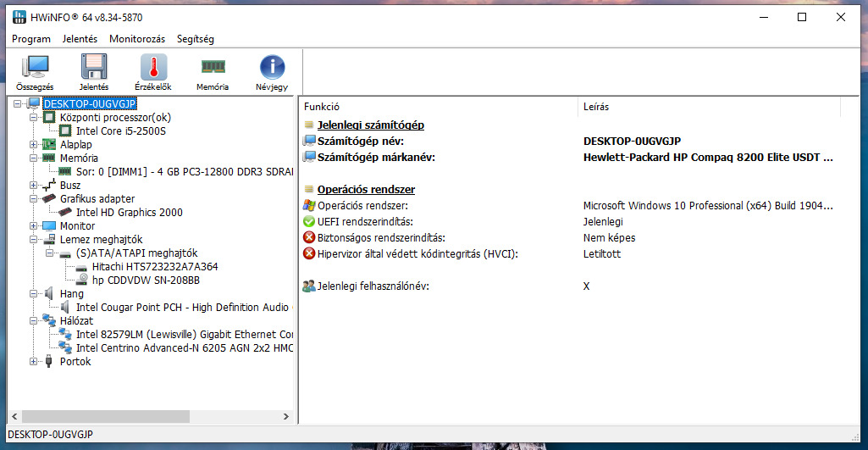
Task: Collapse the Grafikus adapter node
Action: pos(33,199)
